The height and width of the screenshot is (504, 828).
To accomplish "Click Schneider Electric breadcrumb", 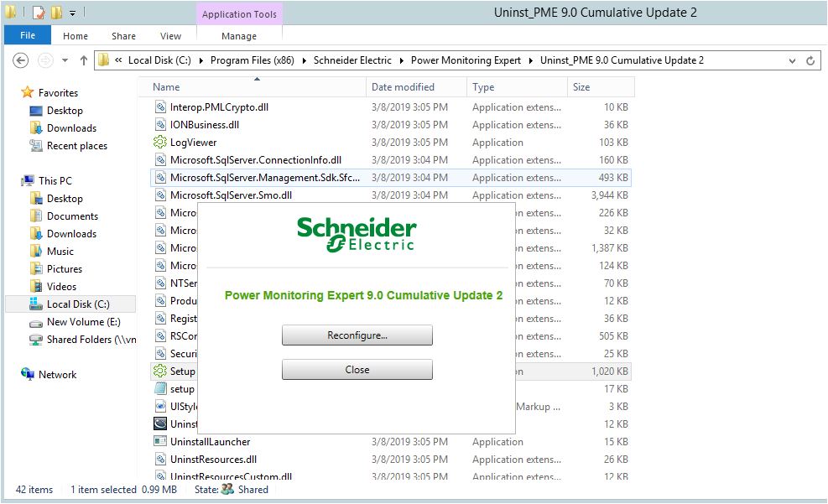I will 352,60.
